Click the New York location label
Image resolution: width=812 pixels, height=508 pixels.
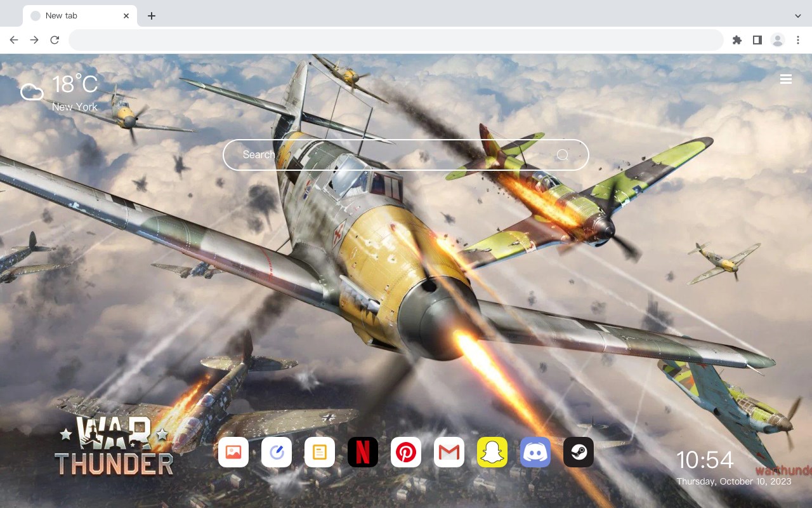(x=75, y=107)
